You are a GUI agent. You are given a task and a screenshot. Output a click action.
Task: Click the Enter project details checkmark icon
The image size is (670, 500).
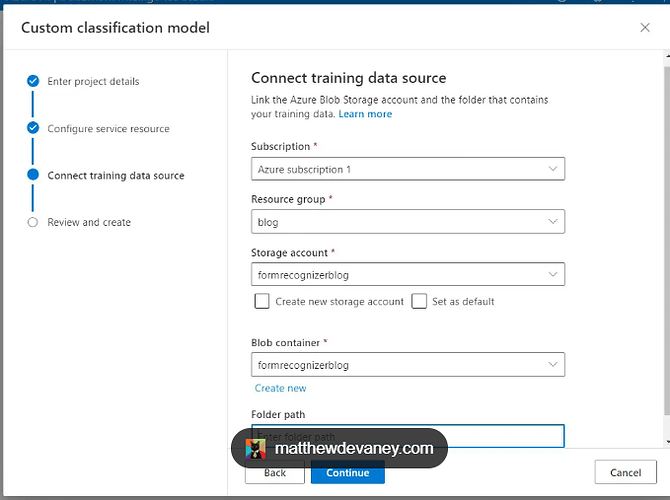[x=33, y=81]
